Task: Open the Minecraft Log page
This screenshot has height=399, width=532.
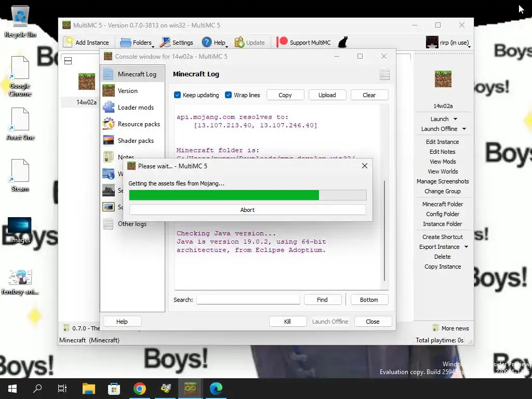Action: (x=132, y=74)
